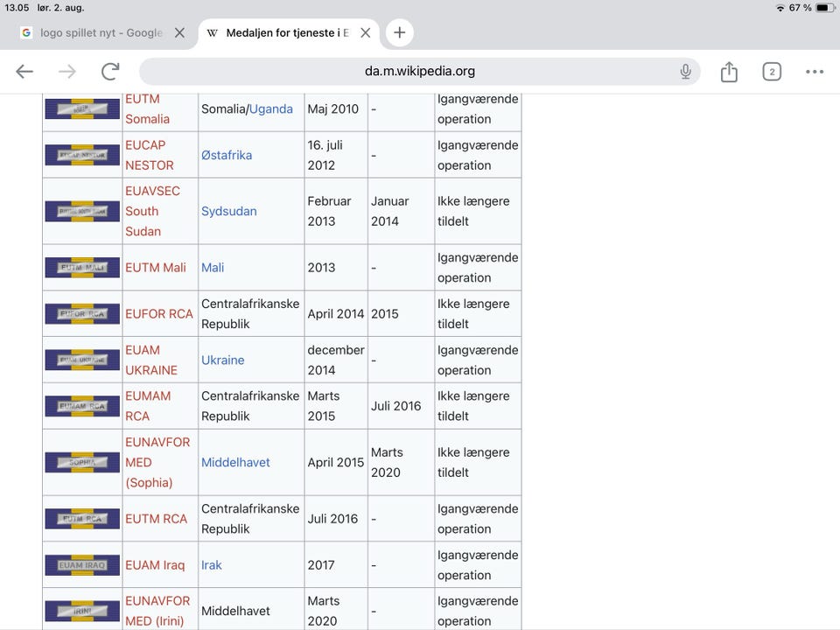The image size is (840, 630).
Task: Add a new tab with plus button
Action: (x=399, y=32)
